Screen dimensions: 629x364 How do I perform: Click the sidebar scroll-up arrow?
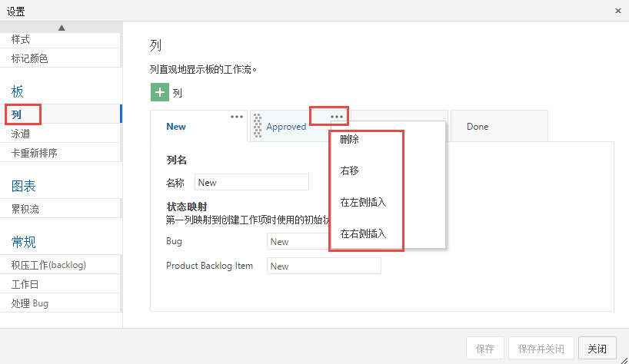coord(62,28)
